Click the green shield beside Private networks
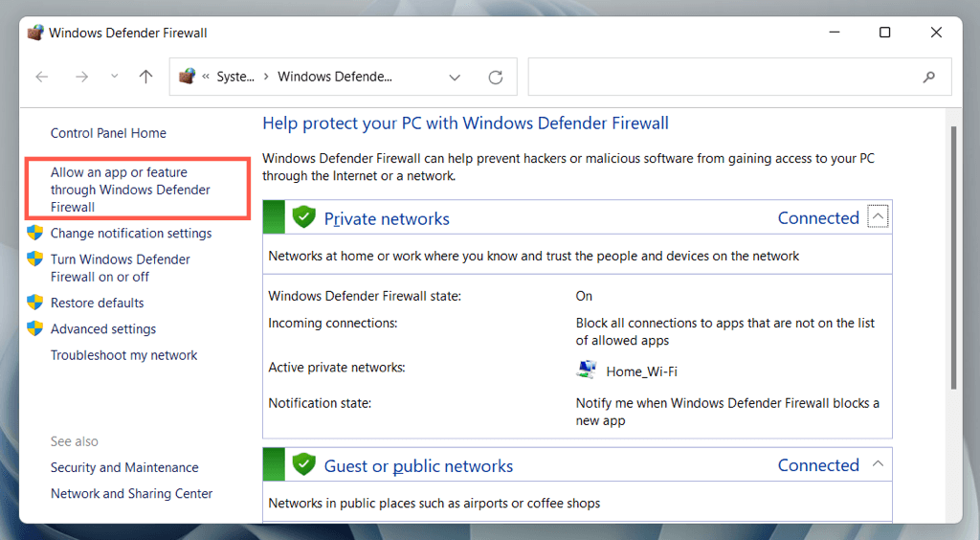This screenshot has height=540, width=980. pos(304,217)
